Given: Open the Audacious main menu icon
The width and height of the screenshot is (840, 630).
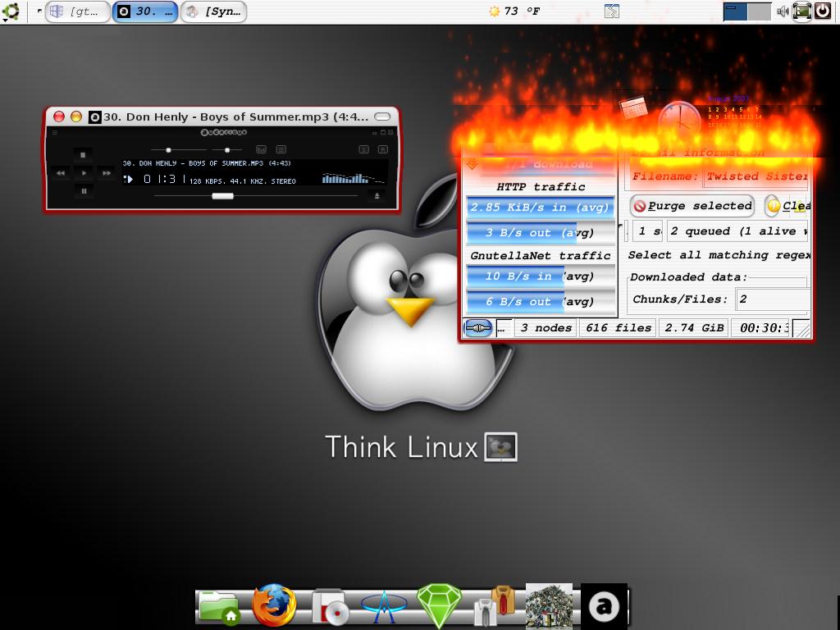Looking at the screenshot, I should 55,132.
